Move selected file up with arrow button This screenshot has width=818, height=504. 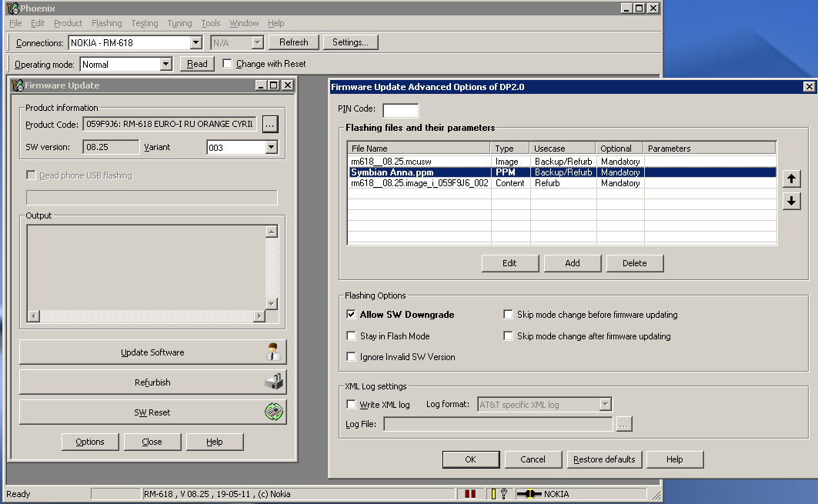pos(791,179)
